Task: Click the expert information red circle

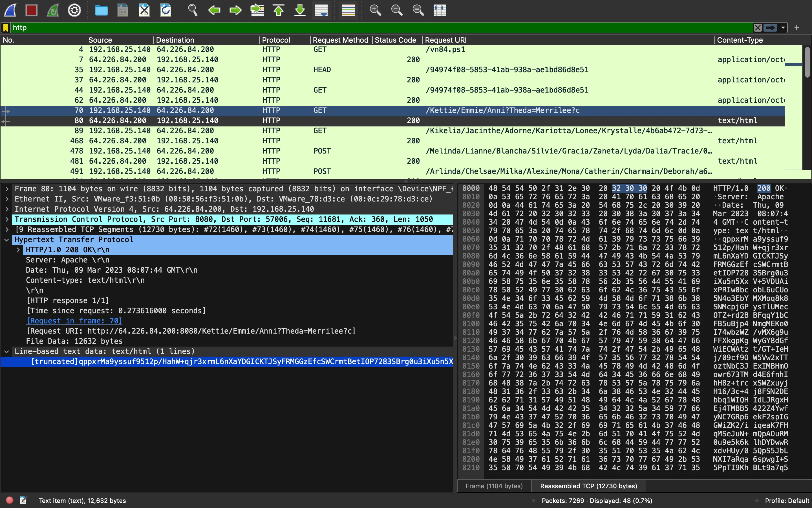Action: (x=9, y=500)
